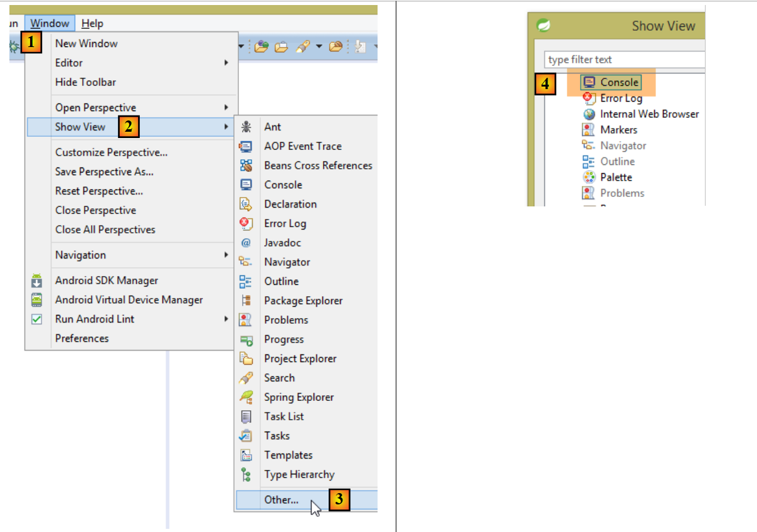Click the Android Virtual Device Manager icon
This screenshot has width=757, height=532.
pyautogui.click(x=37, y=300)
